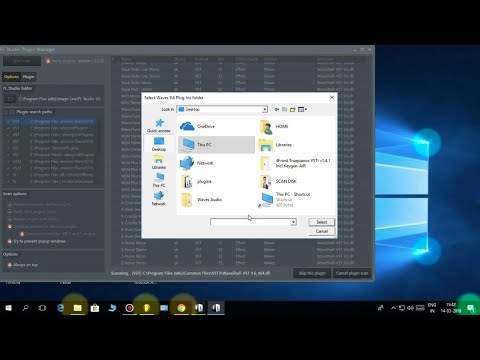Open File Explorer from taskbar

click(x=78, y=308)
